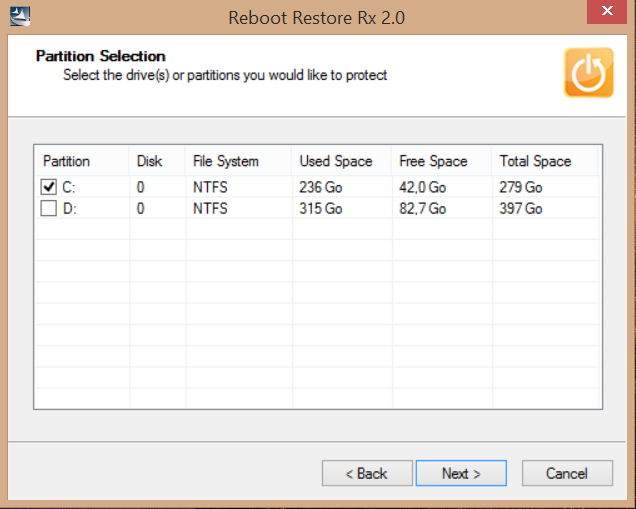This screenshot has width=636, height=509.
Task: Click the orange power restore logo
Action: [589, 73]
